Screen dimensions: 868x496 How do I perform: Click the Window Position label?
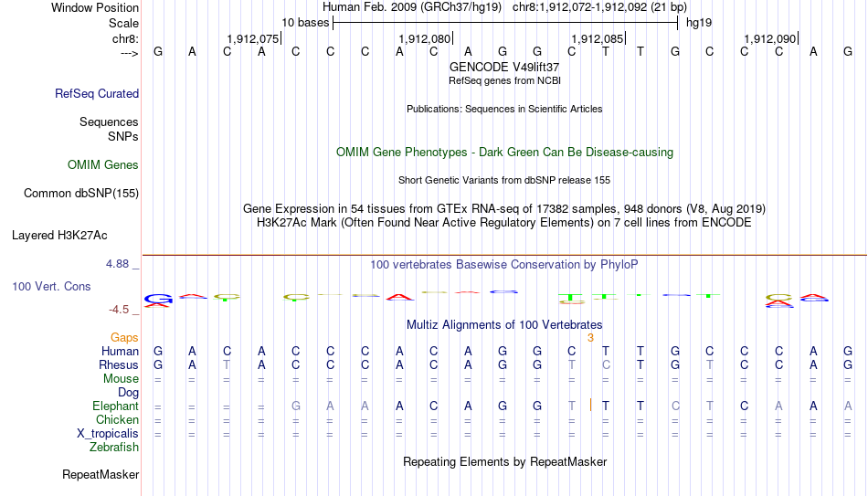(95, 7)
